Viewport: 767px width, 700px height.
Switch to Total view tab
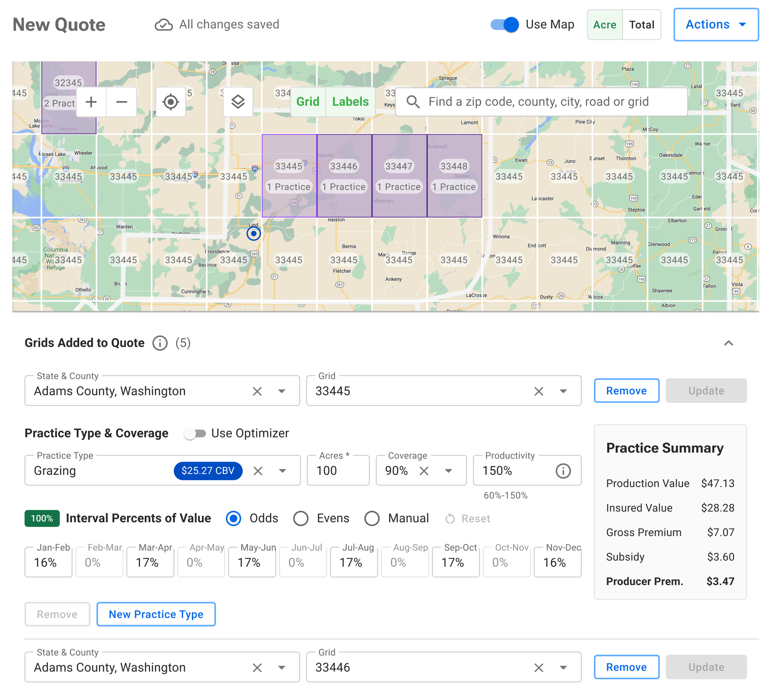[x=642, y=25]
